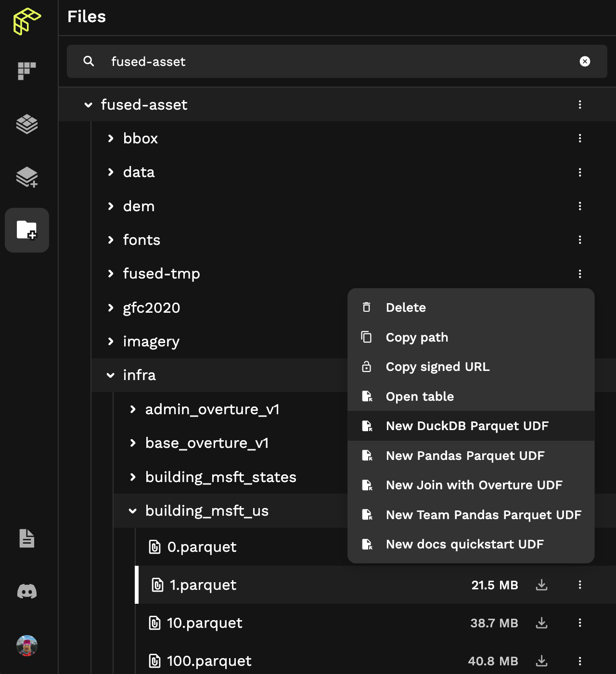616x674 pixels.
Task: Open more options for 10.parquet
Action: pyautogui.click(x=580, y=623)
